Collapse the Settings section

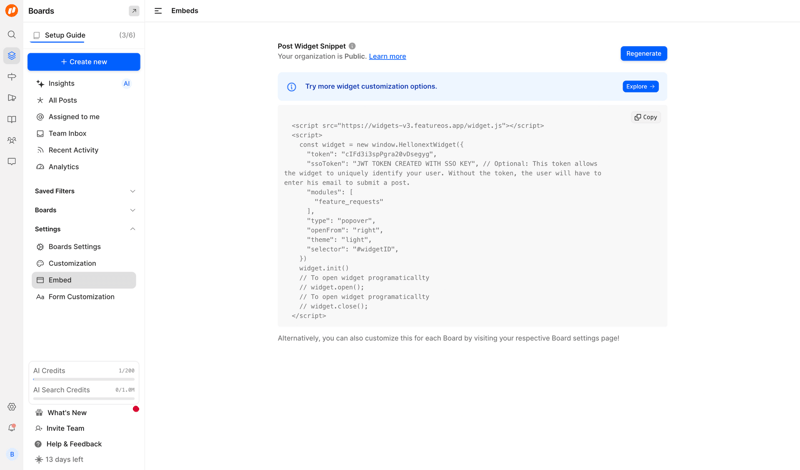pos(84,229)
